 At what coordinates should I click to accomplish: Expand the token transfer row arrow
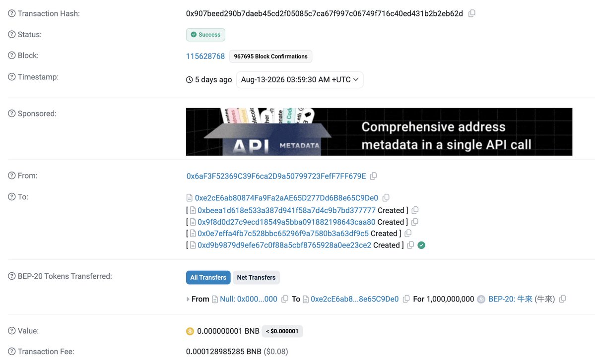(x=188, y=299)
